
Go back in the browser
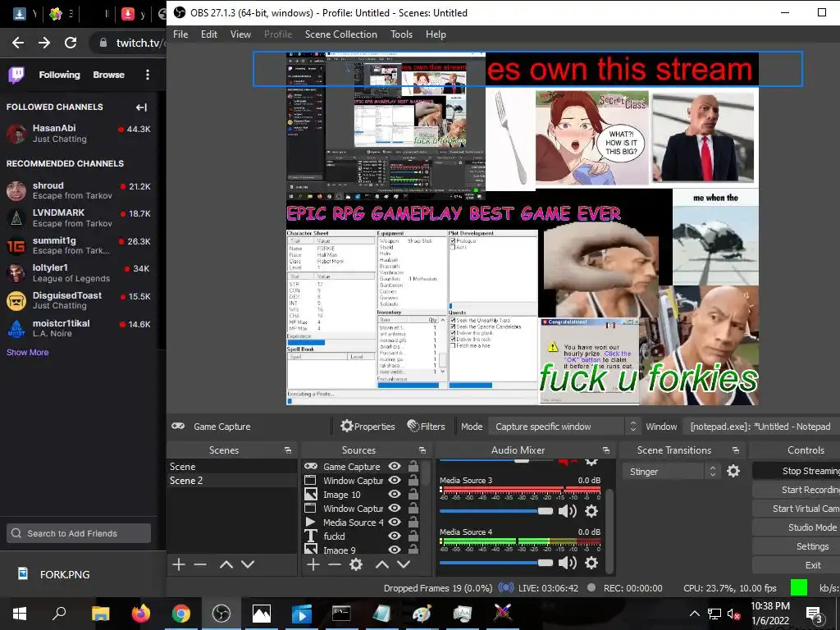pos(18,43)
